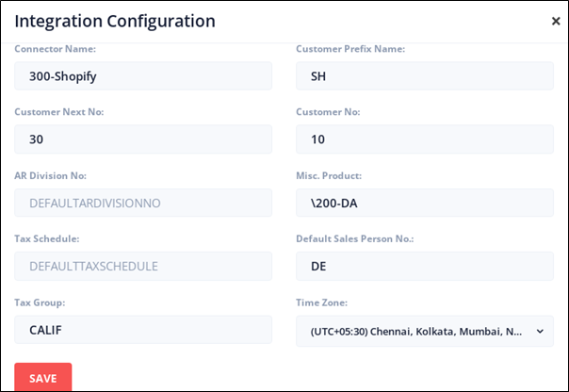Screen dimensions: 569x392
Task: Click the 'Customer Prefix Name:' label
Action: (350, 49)
